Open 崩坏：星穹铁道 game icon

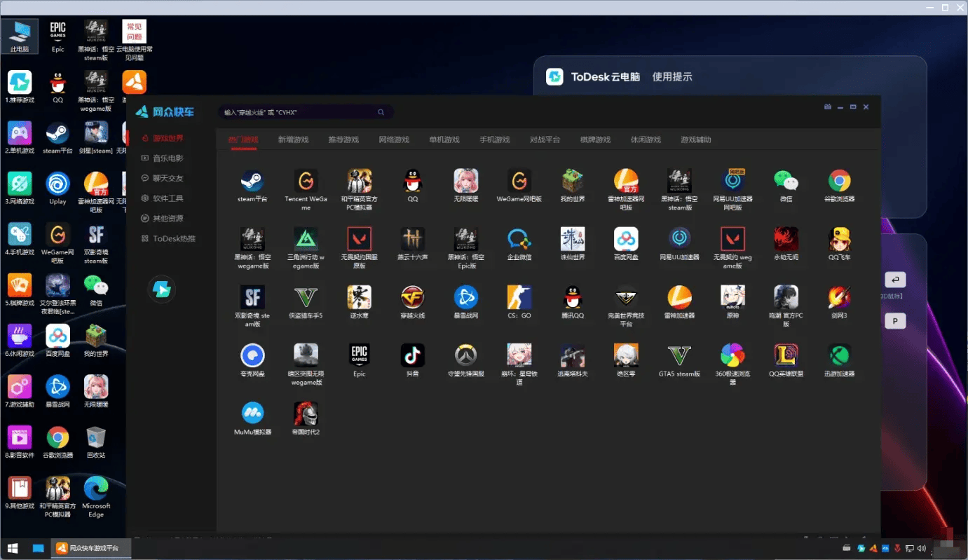(519, 356)
